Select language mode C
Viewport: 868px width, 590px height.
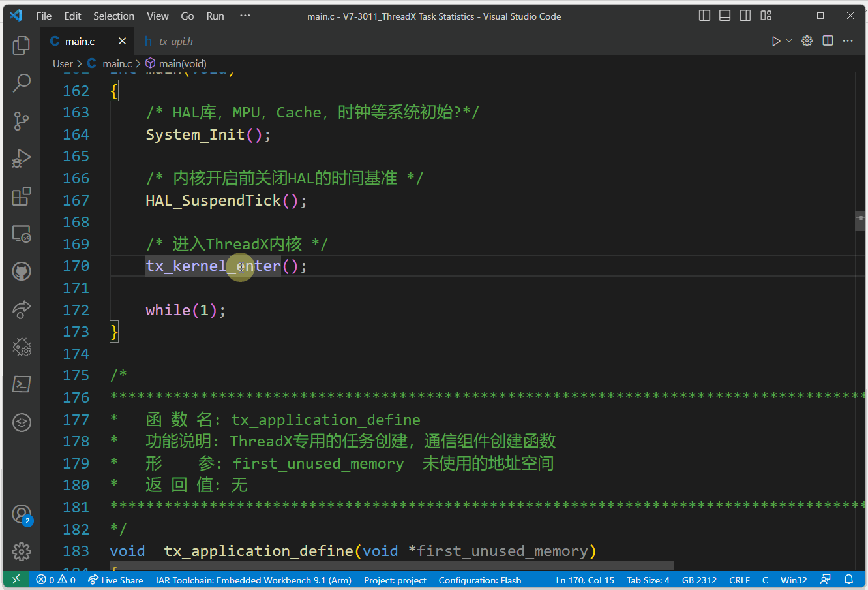[x=765, y=580]
